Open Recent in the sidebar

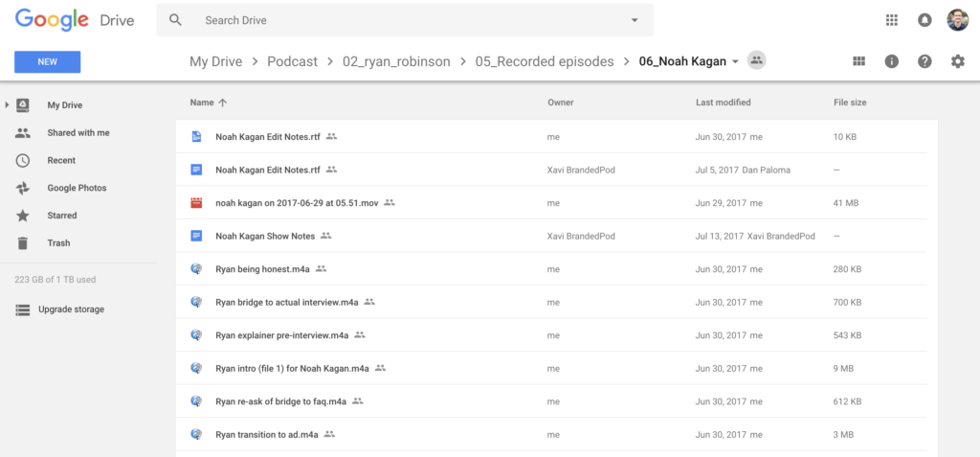pos(61,160)
